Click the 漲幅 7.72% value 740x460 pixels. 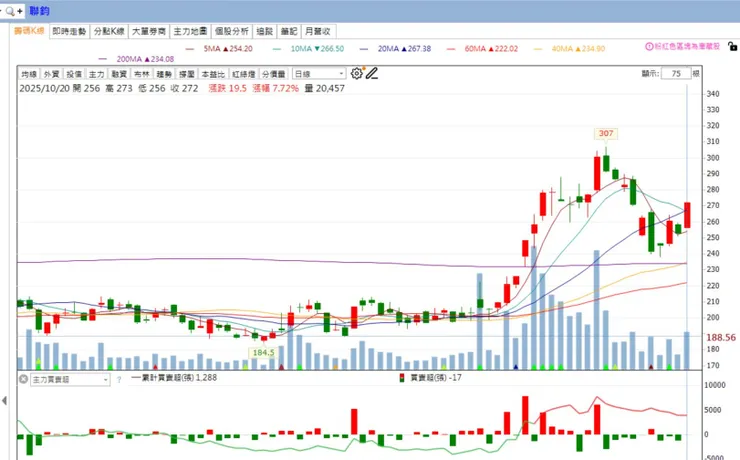pos(276,88)
